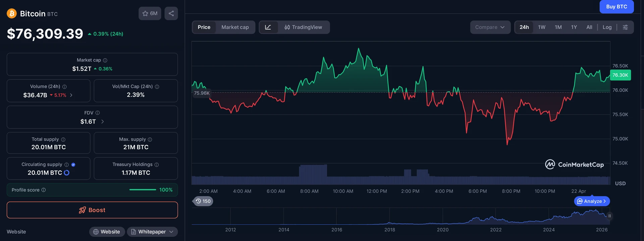Open the share icon button
The height and width of the screenshot is (241, 644).
point(171,13)
